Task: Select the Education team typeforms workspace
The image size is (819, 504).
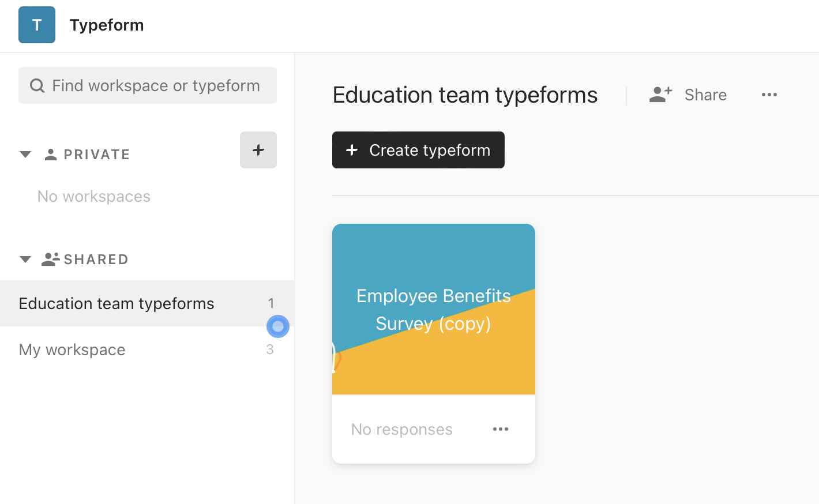Action: coord(147,303)
